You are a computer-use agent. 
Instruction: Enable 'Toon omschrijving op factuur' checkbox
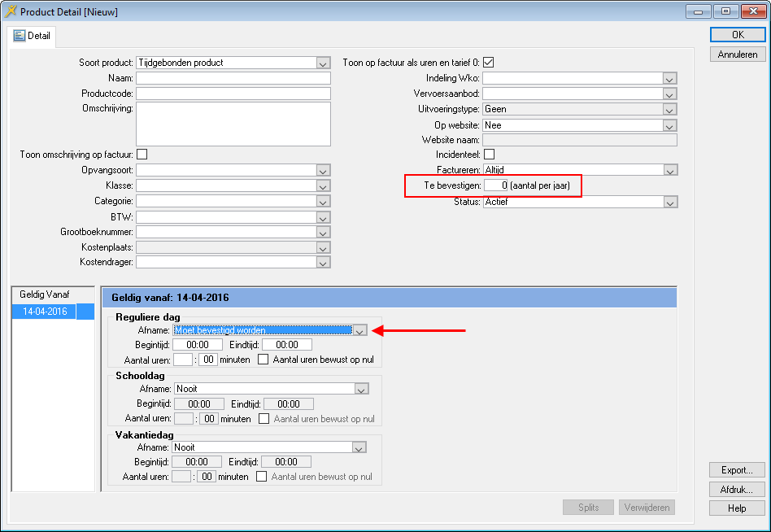142,154
